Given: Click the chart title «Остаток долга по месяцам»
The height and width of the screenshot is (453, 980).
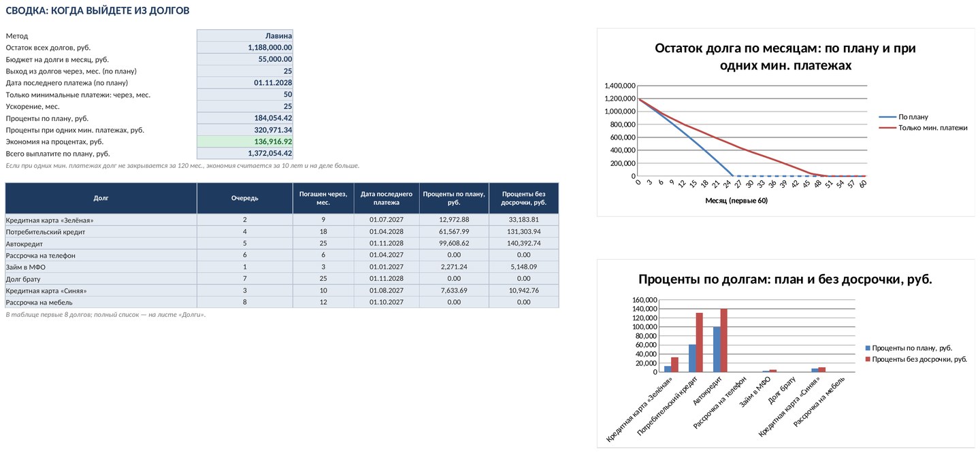Looking at the screenshot, I should pos(785,57).
